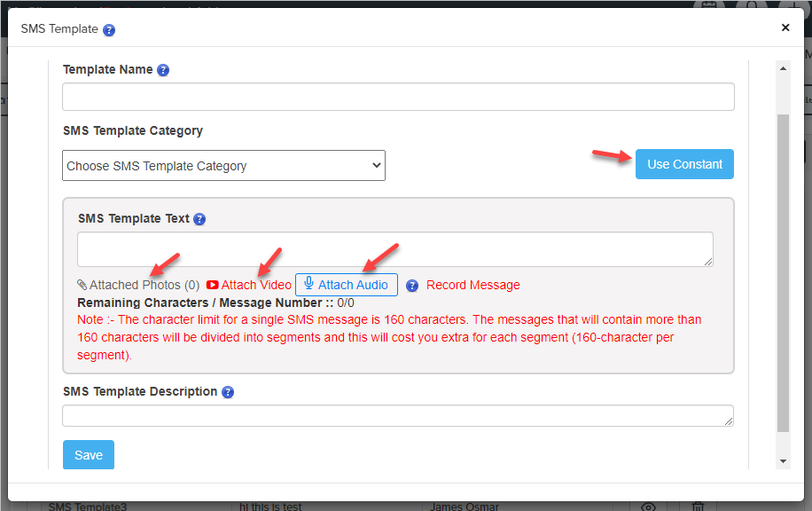812x511 pixels.
Task: Click the trash delete icon in table row
Action: click(x=699, y=507)
